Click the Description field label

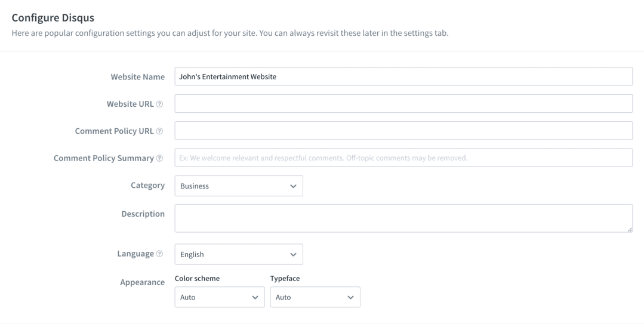pos(143,214)
